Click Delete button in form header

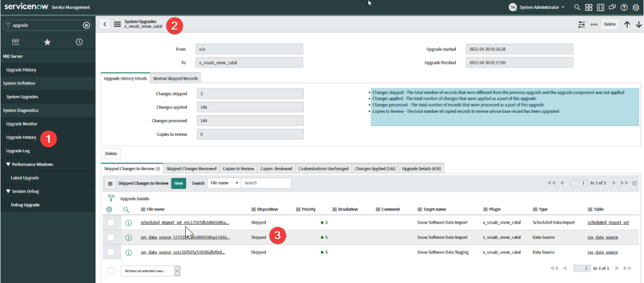pos(610,24)
